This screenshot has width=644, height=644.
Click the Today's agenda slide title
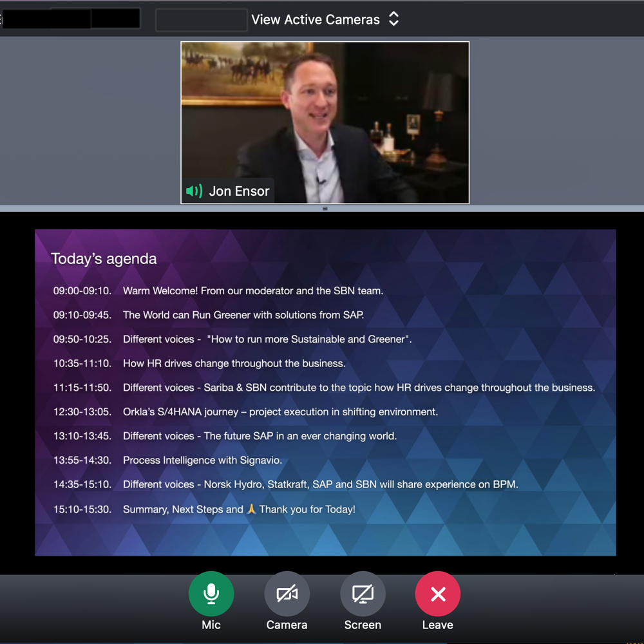(104, 259)
